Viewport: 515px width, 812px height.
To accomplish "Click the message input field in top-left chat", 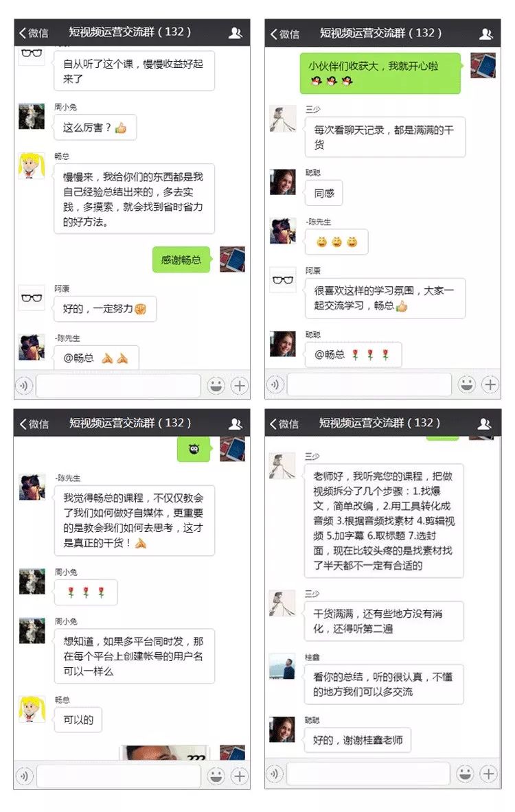I will (x=118, y=386).
